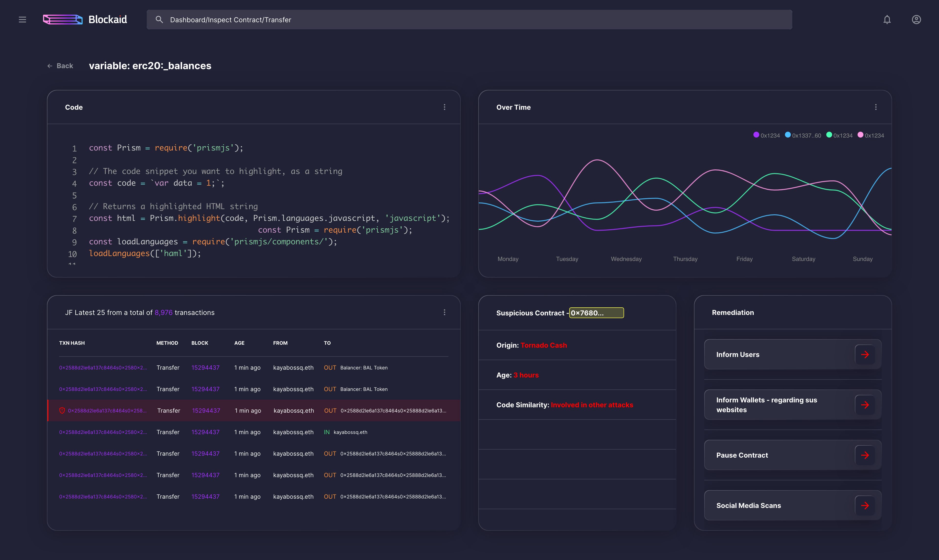
Task: Click the search magnifier icon
Action: pyautogui.click(x=159, y=20)
